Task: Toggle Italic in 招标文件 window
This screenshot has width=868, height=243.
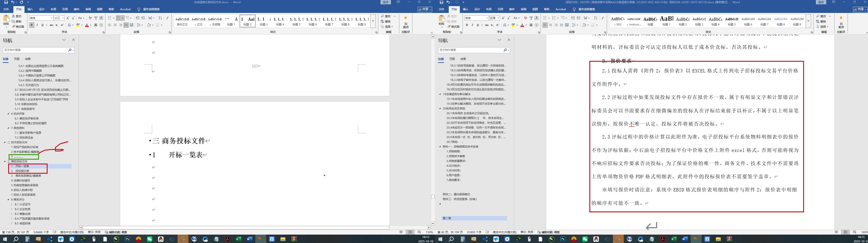Action: pos(472,25)
